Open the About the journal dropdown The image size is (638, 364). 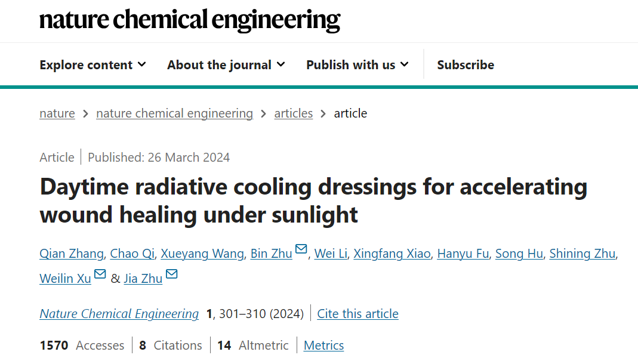coord(226,64)
